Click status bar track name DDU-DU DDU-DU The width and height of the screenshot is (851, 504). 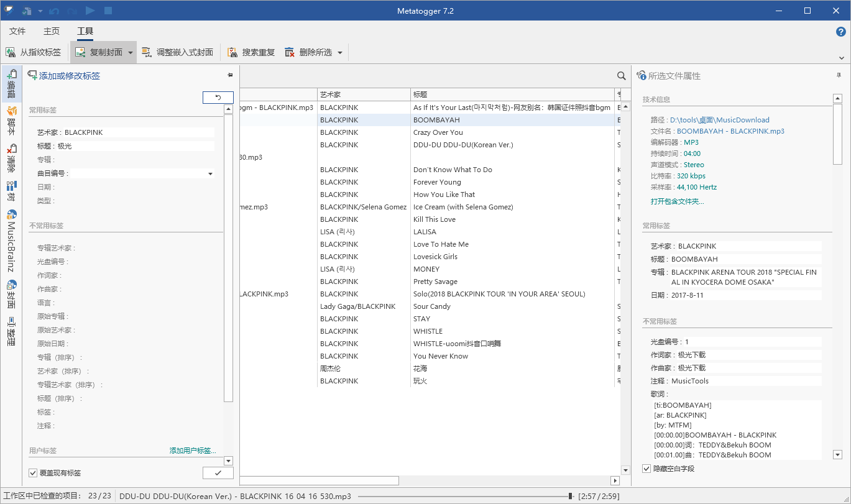click(x=235, y=497)
